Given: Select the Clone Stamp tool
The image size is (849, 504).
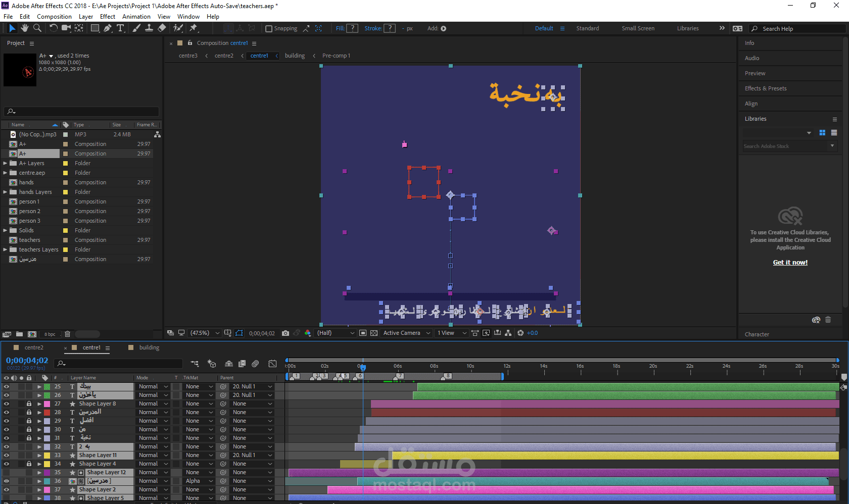Looking at the screenshot, I should coord(149,28).
